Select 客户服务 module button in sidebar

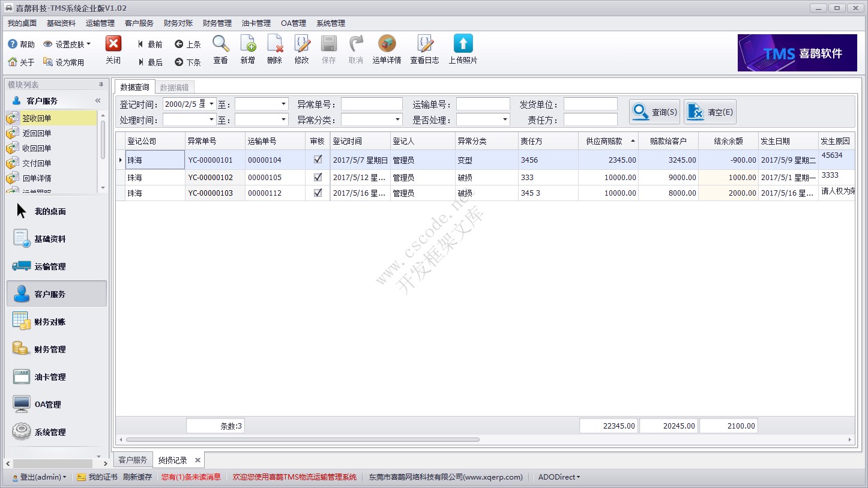coord(56,294)
